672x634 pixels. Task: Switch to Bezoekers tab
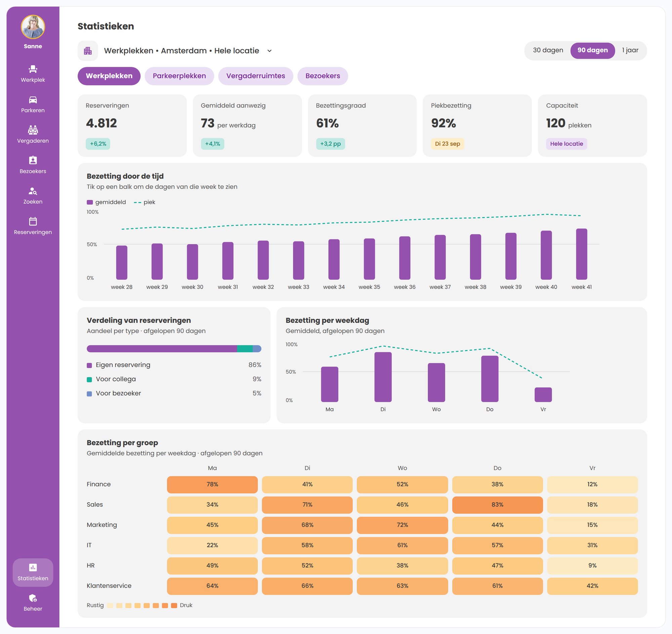point(323,76)
